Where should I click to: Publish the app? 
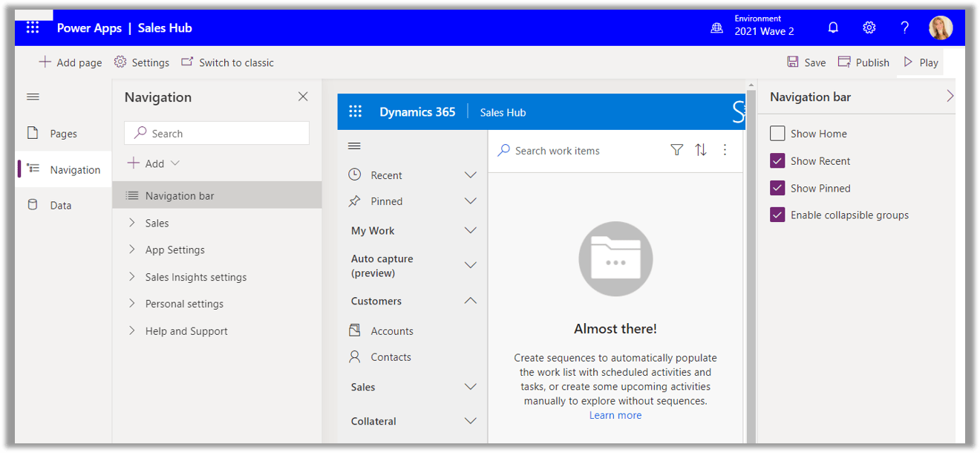tap(863, 62)
